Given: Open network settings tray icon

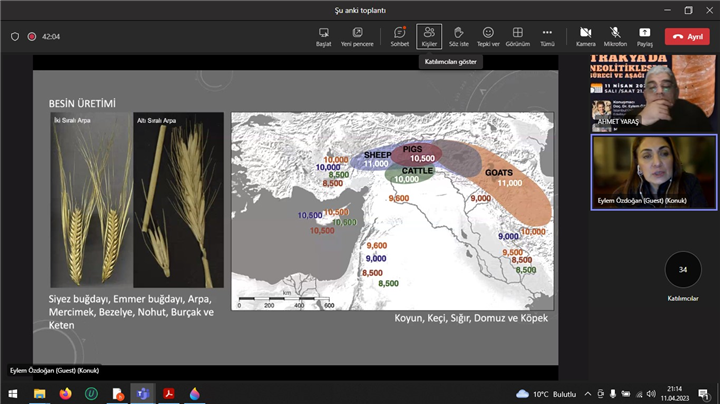Looking at the screenshot, I should (639, 394).
